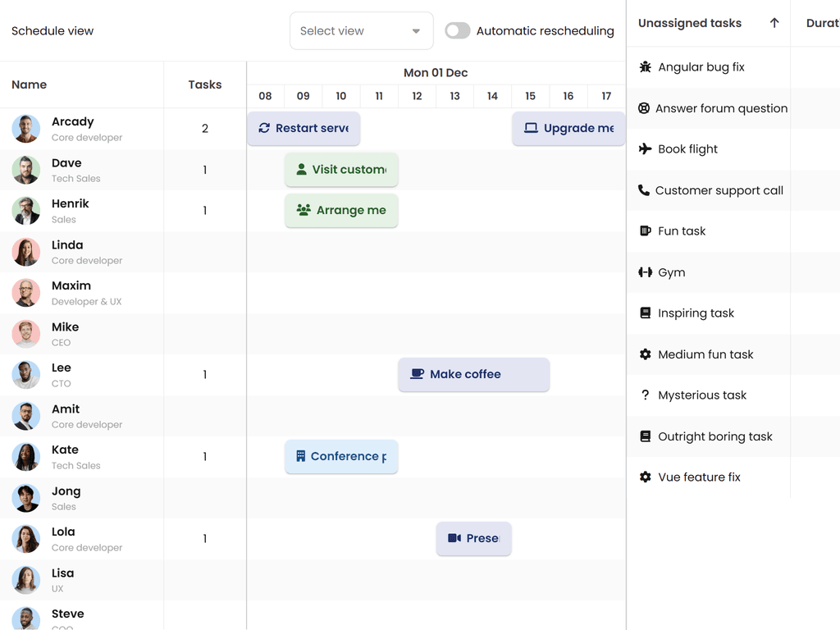Select the Outright boring task row
Viewport: 840px width, 630px height.
click(714, 436)
